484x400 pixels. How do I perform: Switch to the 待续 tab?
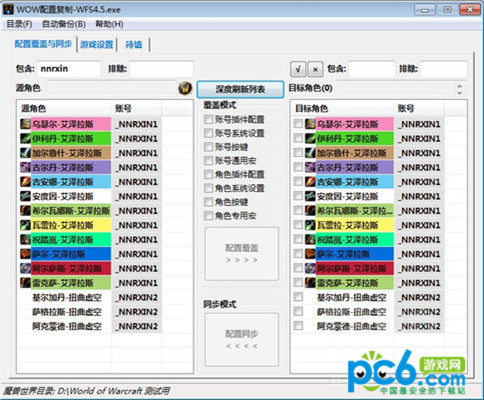(x=133, y=44)
